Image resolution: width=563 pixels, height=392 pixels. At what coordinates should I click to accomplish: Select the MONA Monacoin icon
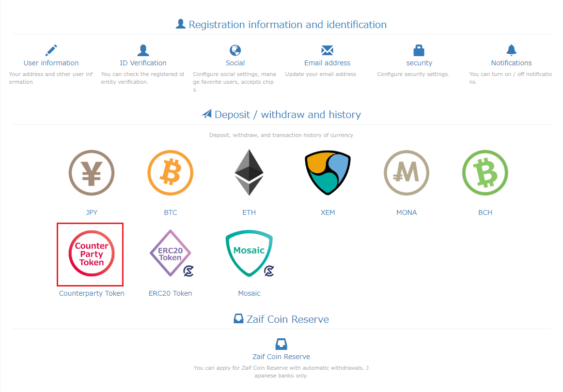(407, 173)
